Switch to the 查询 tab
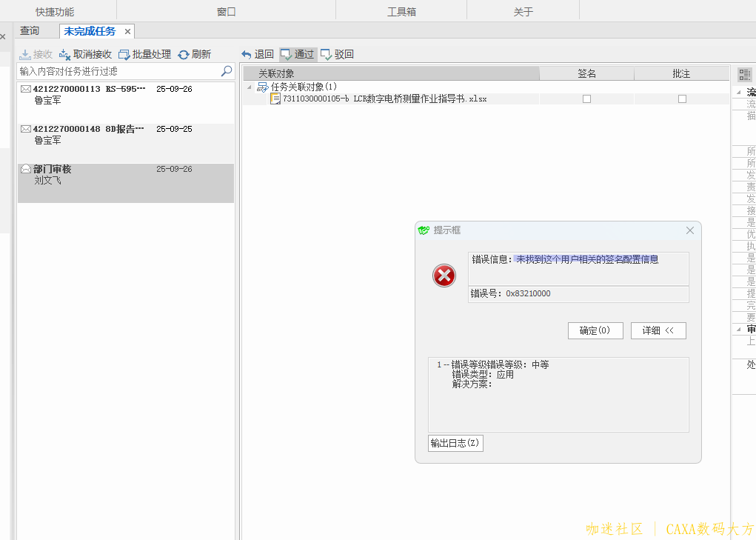 pos(30,31)
